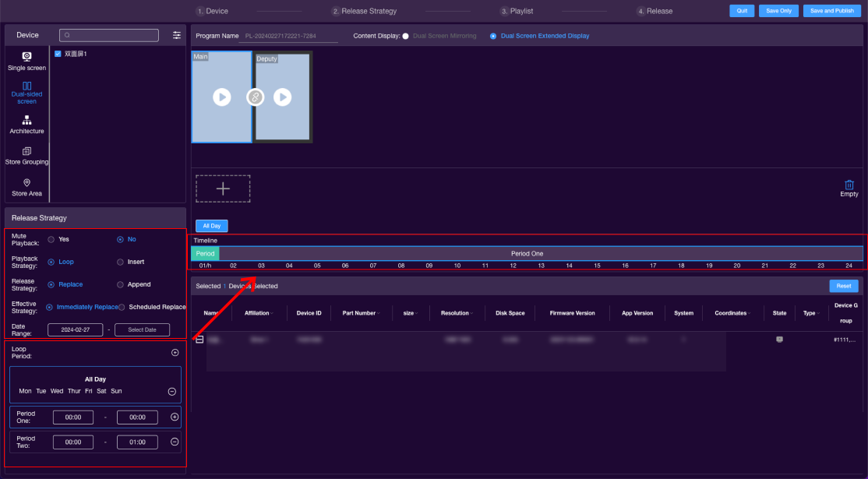The image size is (868, 479).
Task: Collapse the selected device row
Action: click(199, 339)
